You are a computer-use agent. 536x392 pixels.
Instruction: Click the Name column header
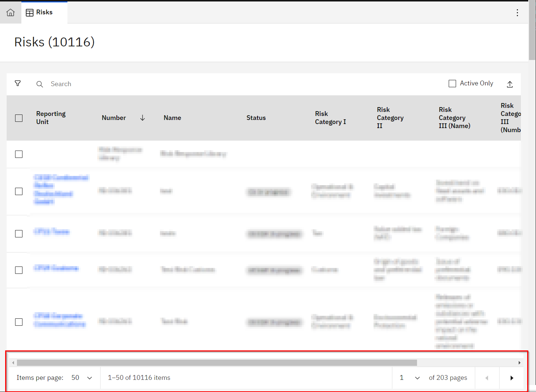(172, 118)
